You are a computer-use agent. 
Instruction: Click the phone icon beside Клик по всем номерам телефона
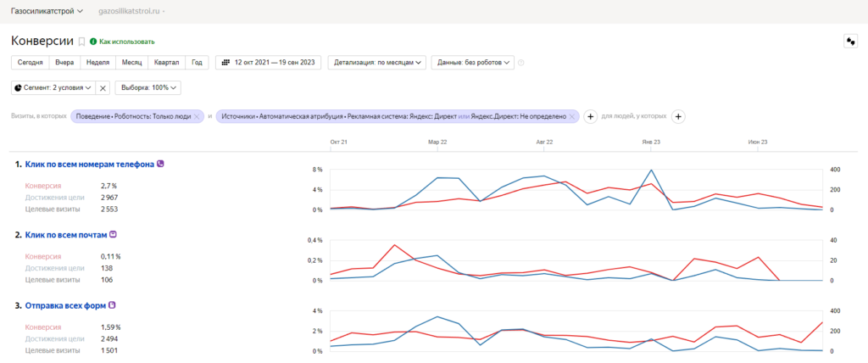point(160,164)
